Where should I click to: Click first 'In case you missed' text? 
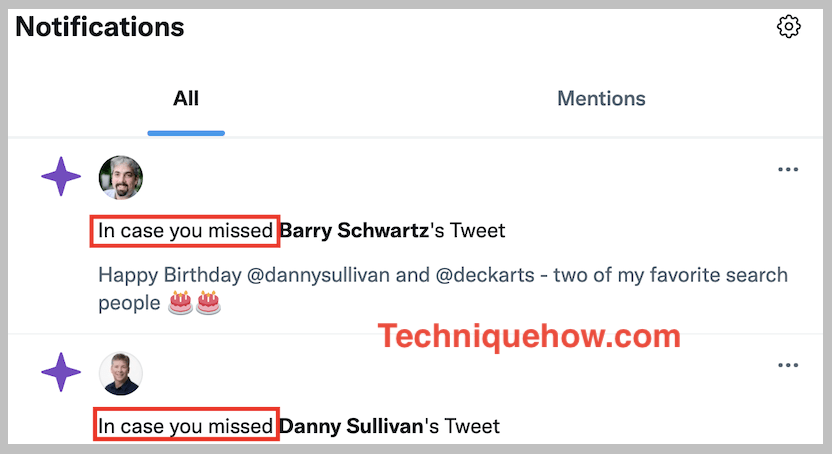[185, 231]
